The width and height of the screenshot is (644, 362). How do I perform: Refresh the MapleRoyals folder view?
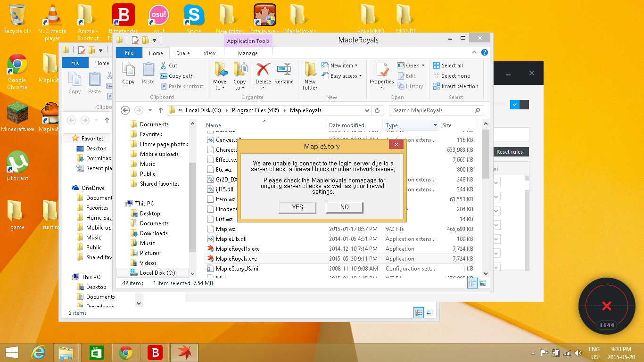377,110
